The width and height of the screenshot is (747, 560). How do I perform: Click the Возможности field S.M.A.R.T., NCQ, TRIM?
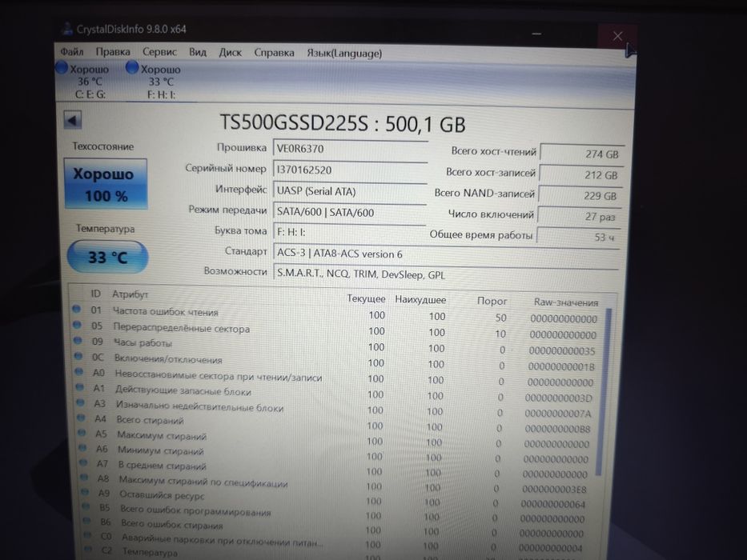pos(446,274)
